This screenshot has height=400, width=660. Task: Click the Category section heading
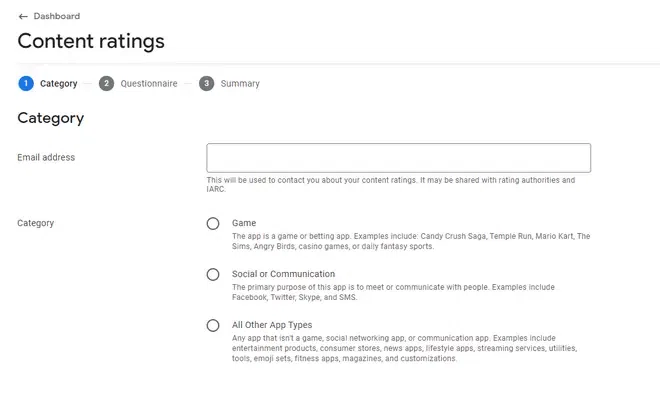pyautogui.click(x=51, y=118)
